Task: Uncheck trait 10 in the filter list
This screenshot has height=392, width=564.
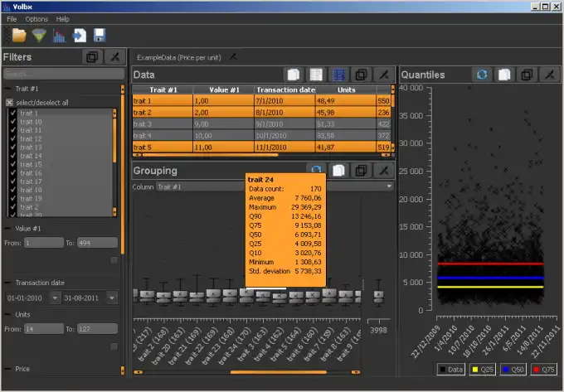Action: click(x=13, y=122)
